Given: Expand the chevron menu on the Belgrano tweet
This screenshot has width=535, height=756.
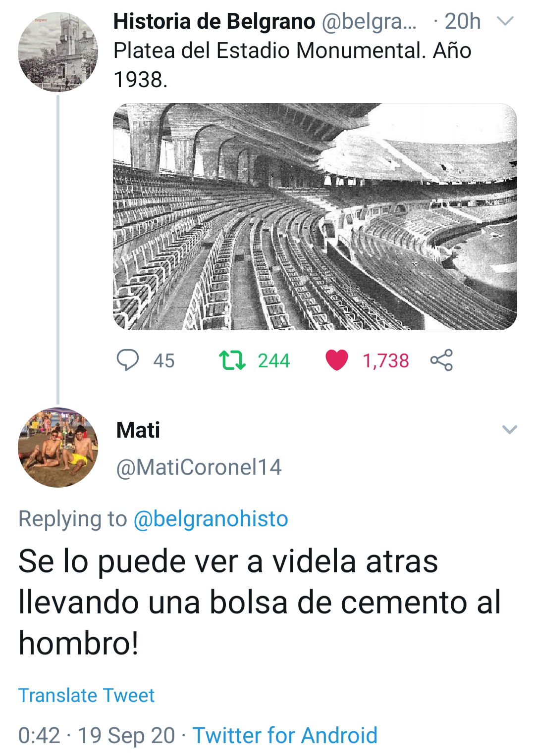Looking at the screenshot, I should pos(506,21).
